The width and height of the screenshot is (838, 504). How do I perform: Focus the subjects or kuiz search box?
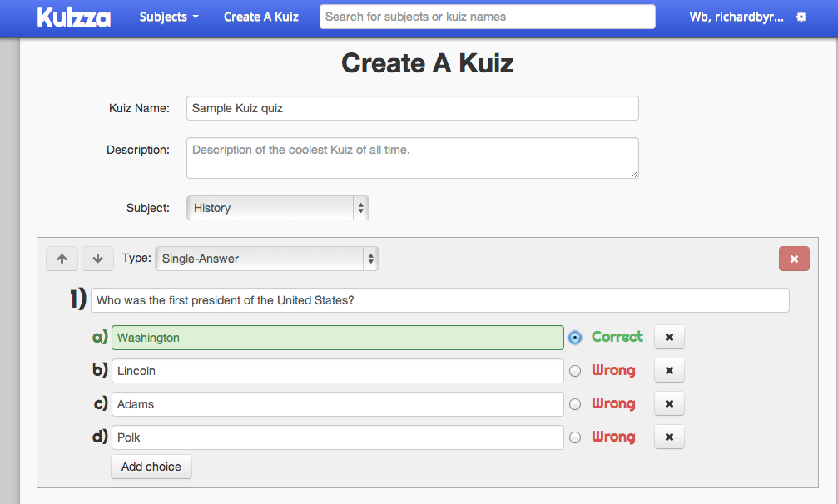(x=487, y=17)
